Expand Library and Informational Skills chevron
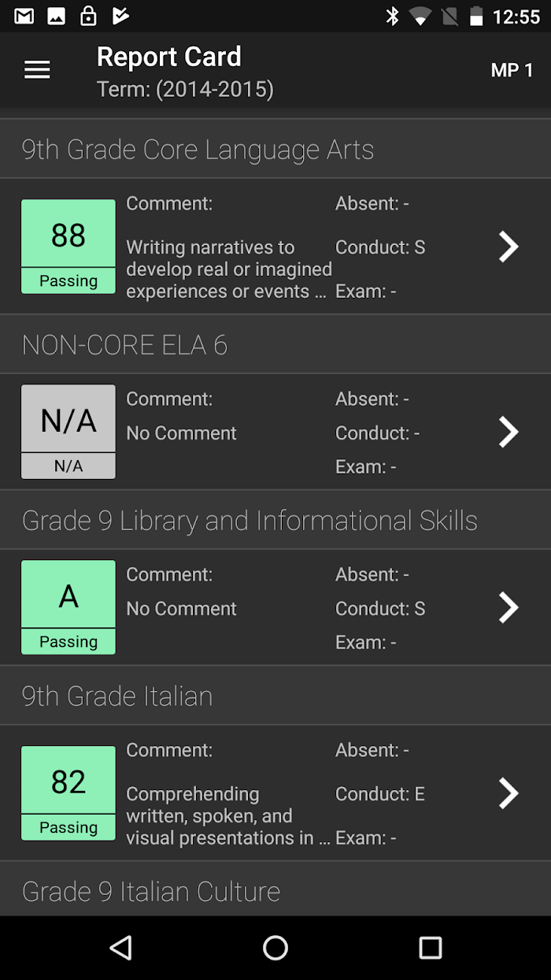The height and width of the screenshot is (980, 551). [509, 607]
